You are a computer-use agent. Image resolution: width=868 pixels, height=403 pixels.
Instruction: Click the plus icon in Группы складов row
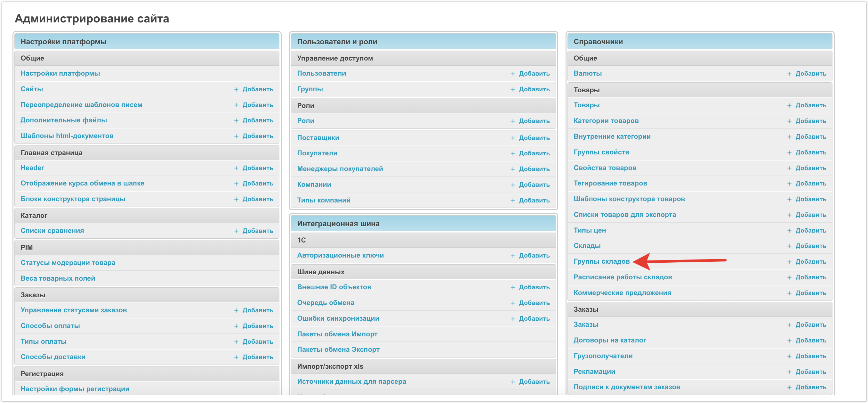click(x=789, y=262)
